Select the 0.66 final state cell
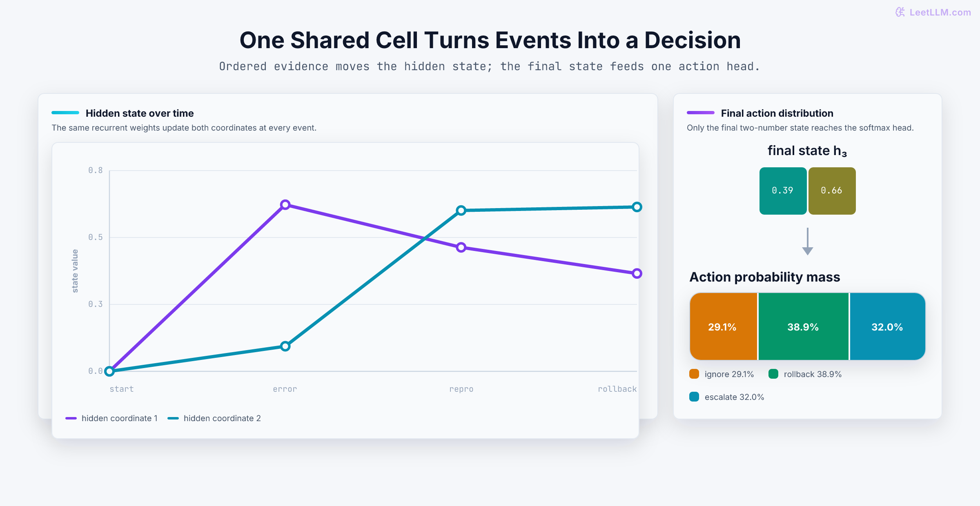Viewport: 980px width, 506px height. pos(832,191)
